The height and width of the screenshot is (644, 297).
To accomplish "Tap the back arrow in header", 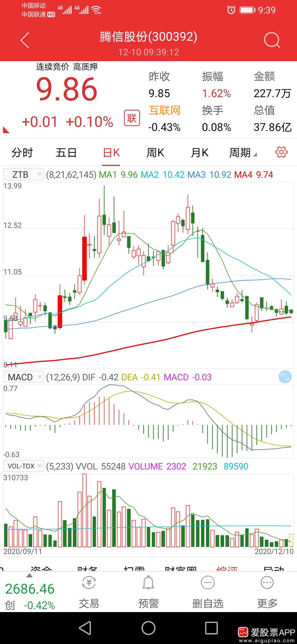I will [25, 40].
